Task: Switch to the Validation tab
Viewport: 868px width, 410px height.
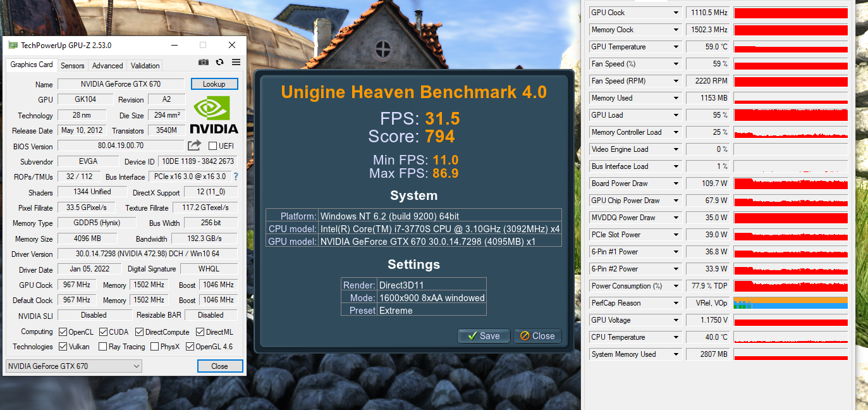Action: point(145,65)
